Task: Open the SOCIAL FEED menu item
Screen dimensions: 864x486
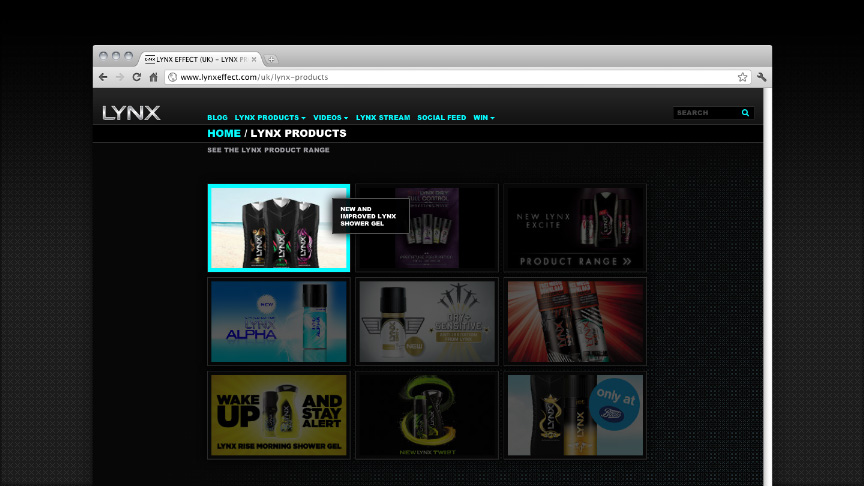Action: pos(441,117)
